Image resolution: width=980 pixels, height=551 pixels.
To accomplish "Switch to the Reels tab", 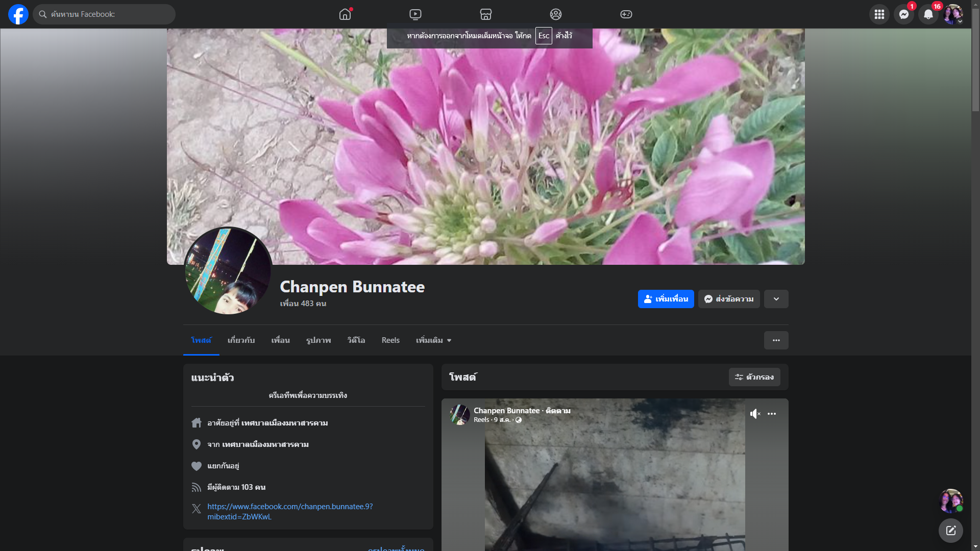I will tap(390, 340).
